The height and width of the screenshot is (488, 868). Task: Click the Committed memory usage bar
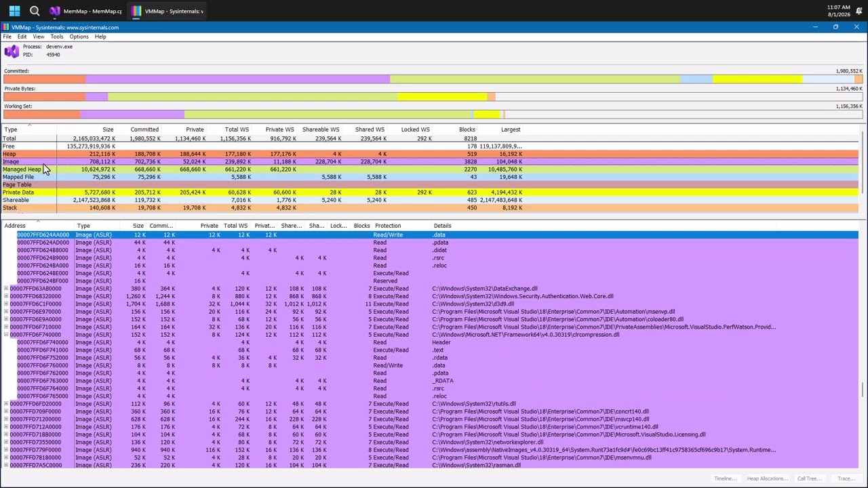click(x=433, y=79)
